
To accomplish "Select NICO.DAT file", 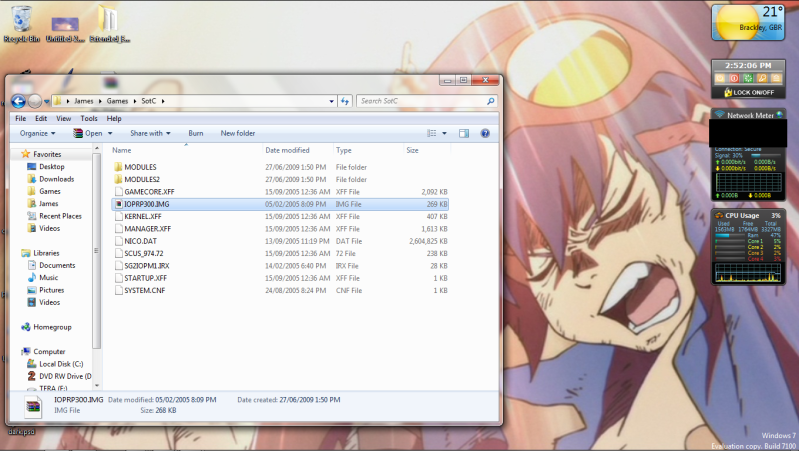I will [280, 241].
